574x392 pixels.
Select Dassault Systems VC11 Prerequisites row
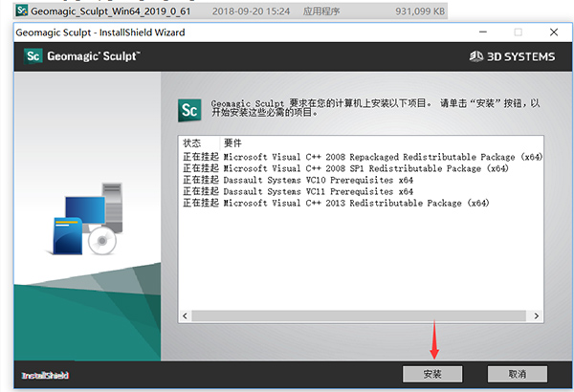point(298,191)
